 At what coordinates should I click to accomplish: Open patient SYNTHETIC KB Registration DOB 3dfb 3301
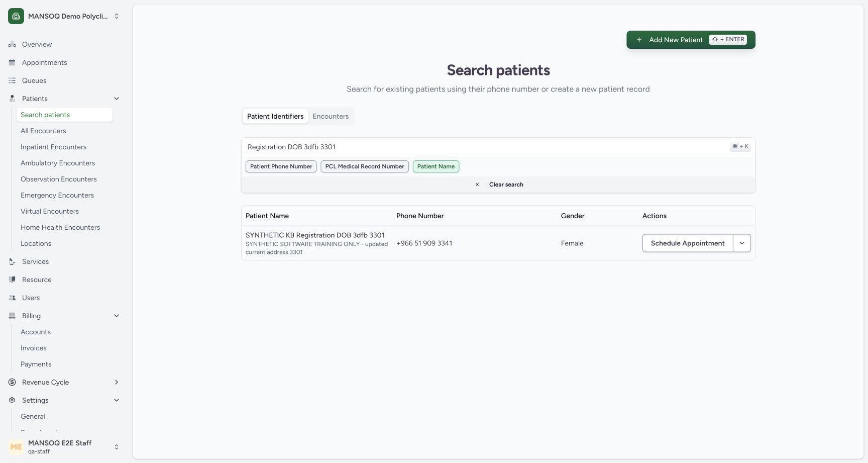pos(315,235)
